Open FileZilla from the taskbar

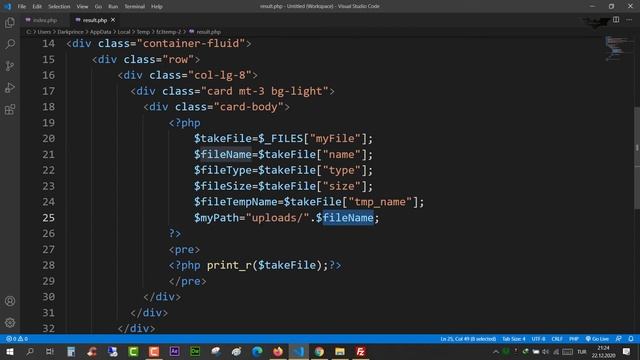(x=360, y=351)
